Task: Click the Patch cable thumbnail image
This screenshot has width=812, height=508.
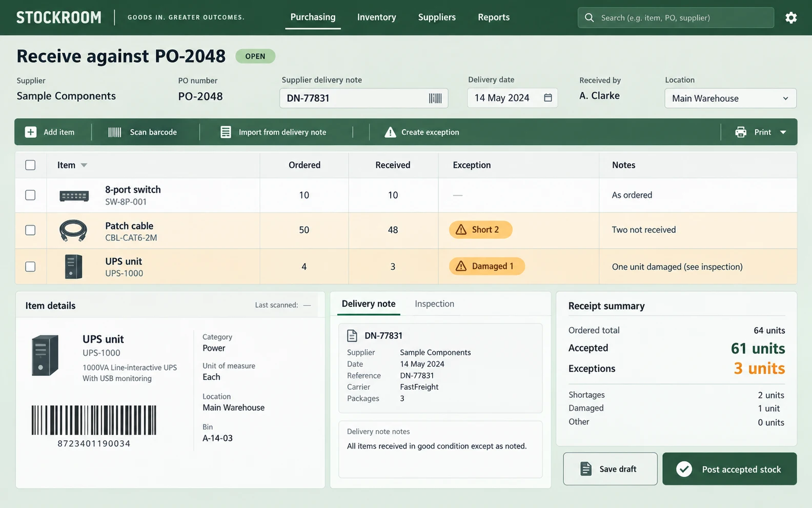Action: coord(73,230)
